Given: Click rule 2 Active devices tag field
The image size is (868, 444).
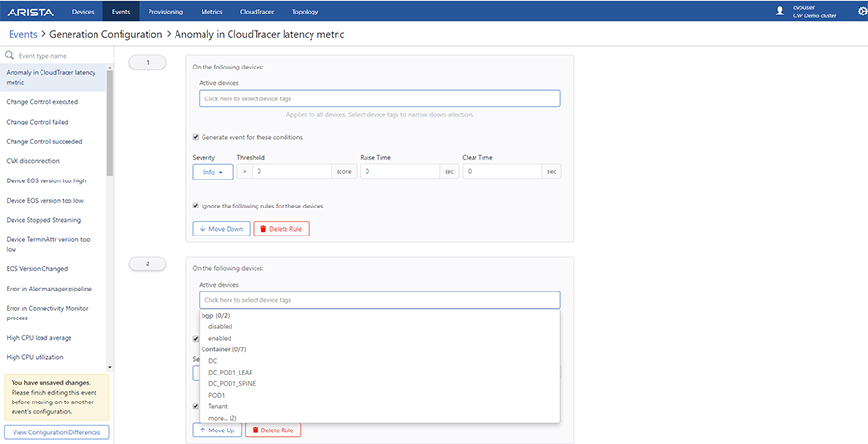Looking at the screenshot, I should point(380,300).
